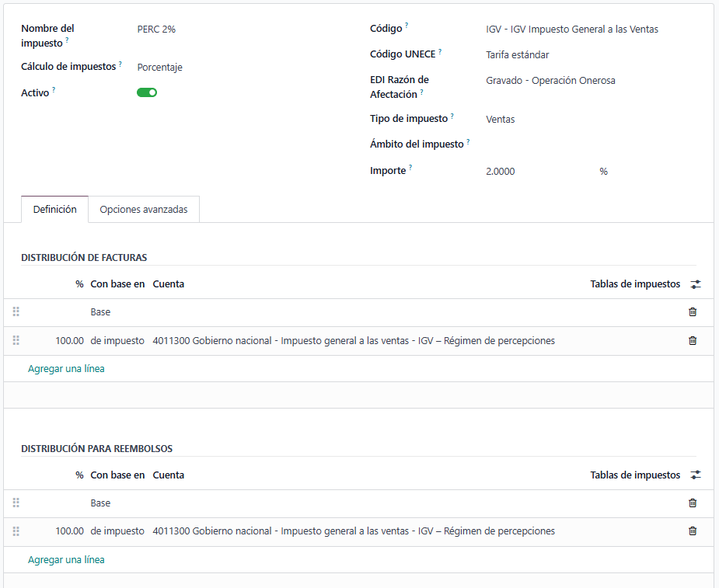This screenshot has height=588, width=719.
Task: Grab drag handle of refund tax row
Action: (16, 531)
